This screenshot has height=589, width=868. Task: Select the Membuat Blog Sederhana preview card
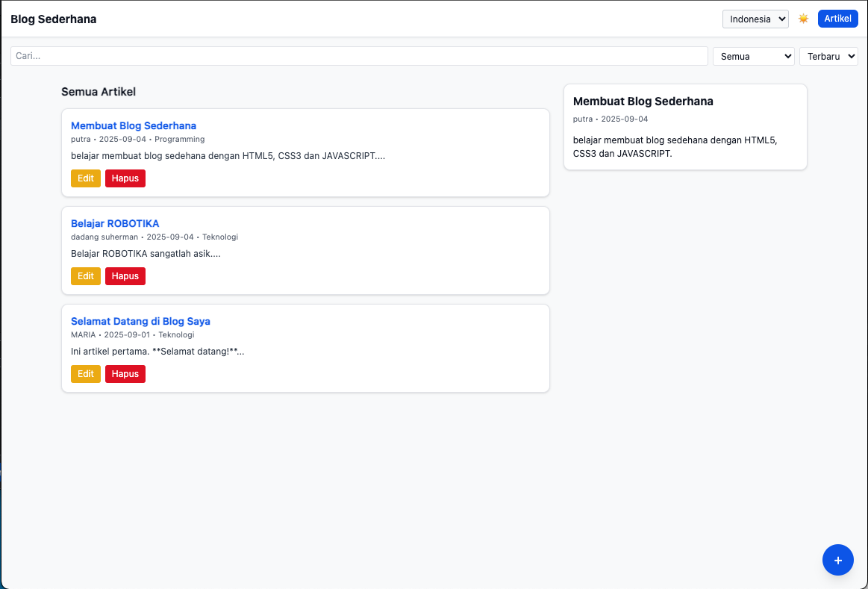tap(684, 127)
